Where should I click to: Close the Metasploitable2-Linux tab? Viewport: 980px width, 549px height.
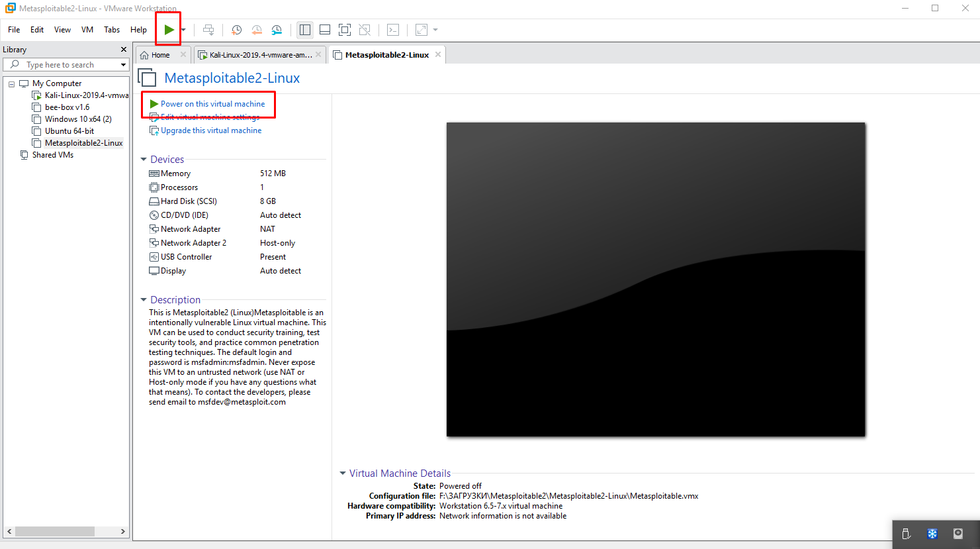click(x=437, y=54)
